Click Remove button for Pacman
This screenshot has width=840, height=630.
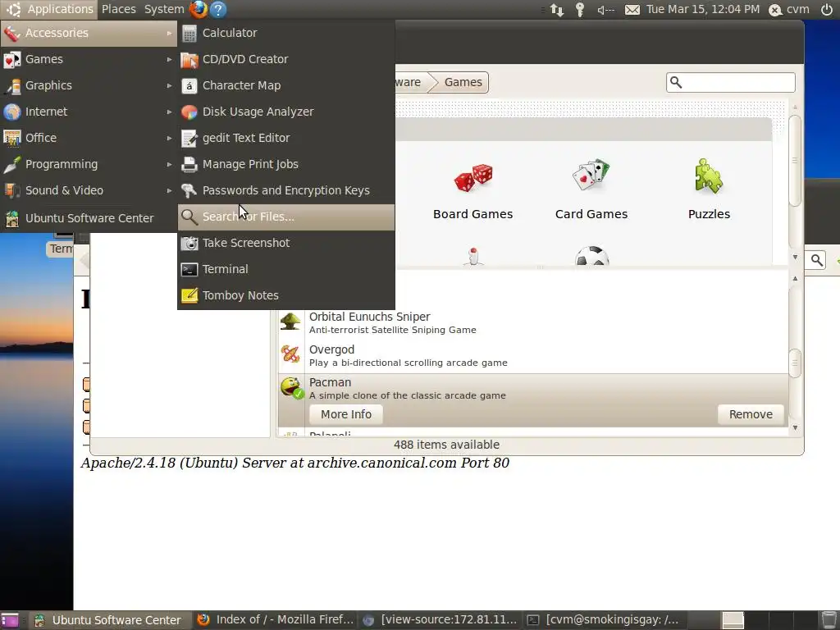pyautogui.click(x=751, y=414)
